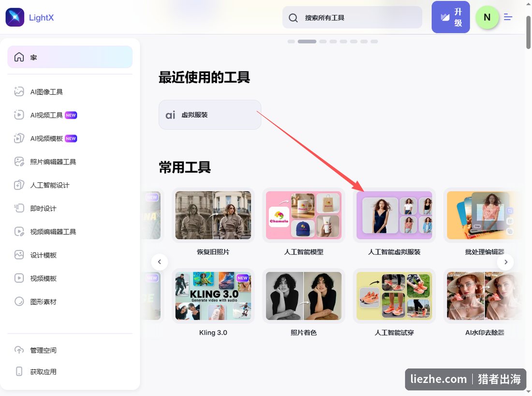Open 照片编辑器工具 menu label
Screen dimensions: 532x396
53,162
